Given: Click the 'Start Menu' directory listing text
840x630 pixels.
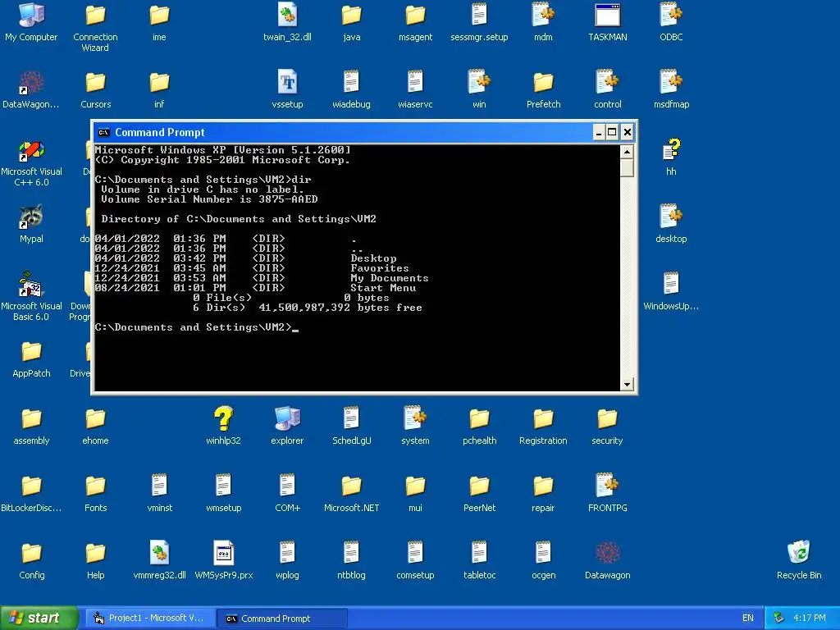Looking at the screenshot, I should 383,288.
